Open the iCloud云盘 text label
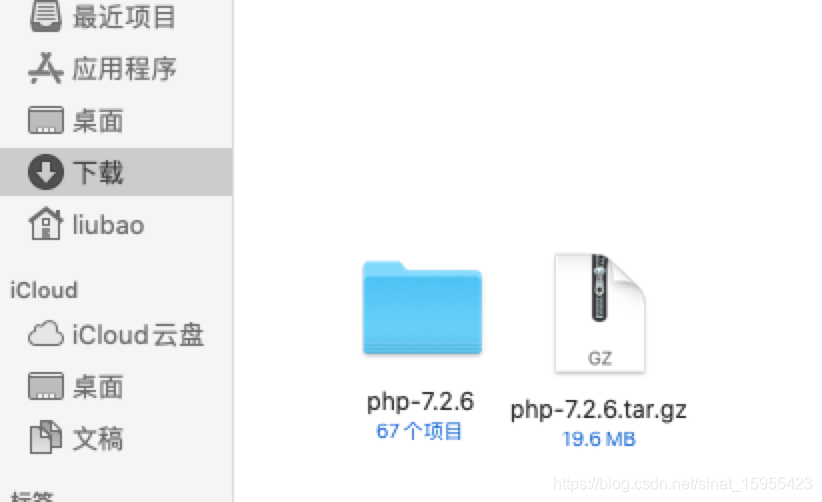822x502 pixels. [x=138, y=334]
